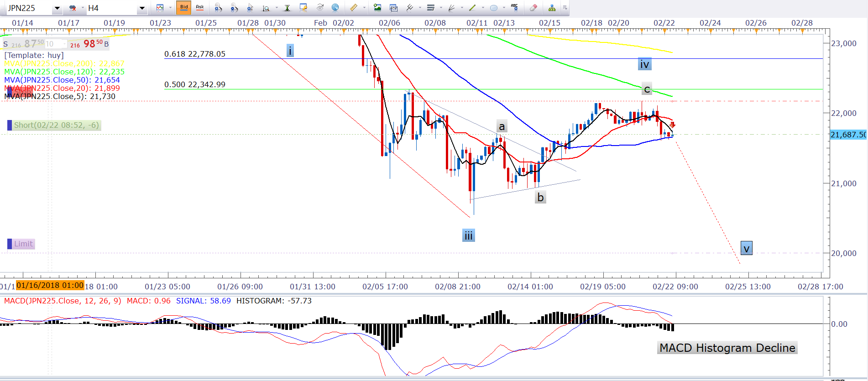This screenshot has width=868, height=381.
Task: Open the H4 timeframe dropdown
Action: click(x=142, y=8)
